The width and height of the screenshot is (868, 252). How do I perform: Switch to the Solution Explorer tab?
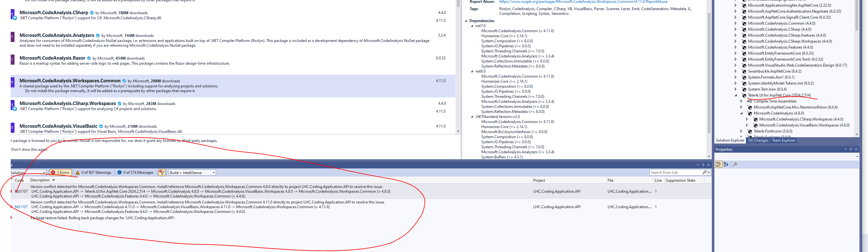730,140
